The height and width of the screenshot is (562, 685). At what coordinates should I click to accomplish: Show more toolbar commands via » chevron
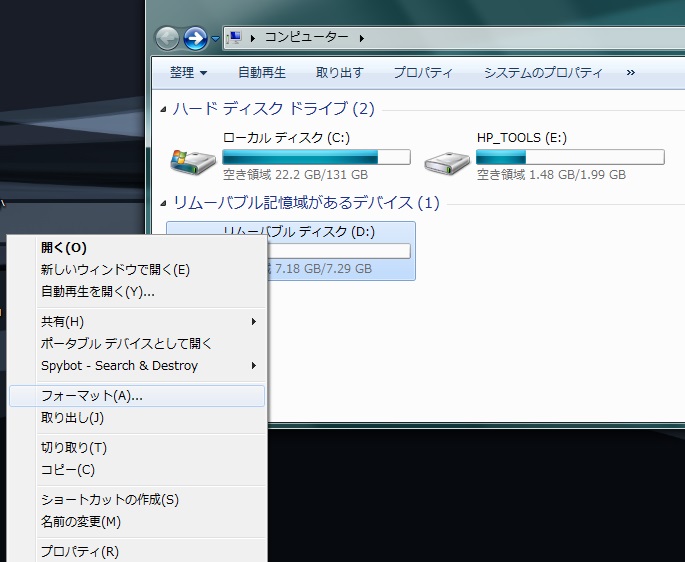coord(630,73)
